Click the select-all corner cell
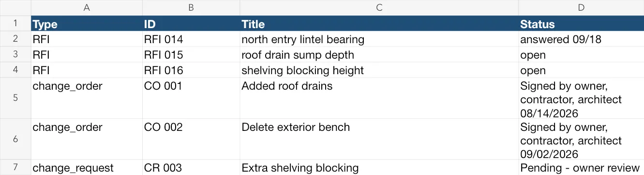This screenshot has width=644, height=175. 15,8
